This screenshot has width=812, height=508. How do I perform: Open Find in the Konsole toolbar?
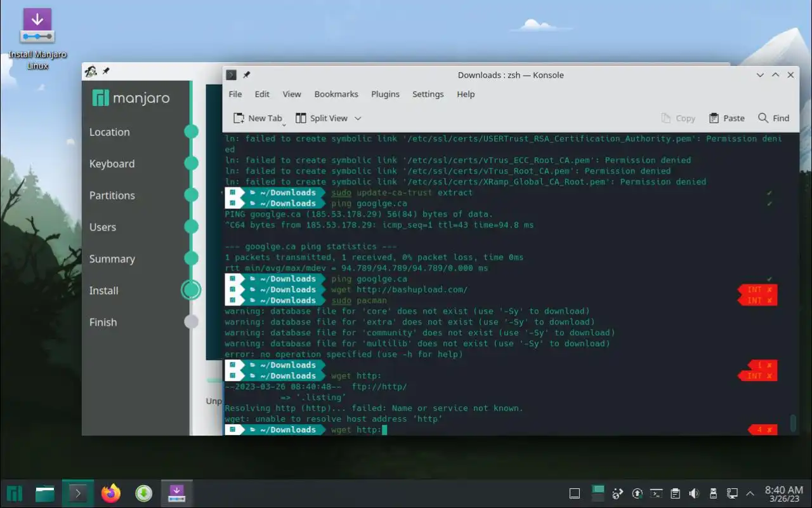[774, 118]
